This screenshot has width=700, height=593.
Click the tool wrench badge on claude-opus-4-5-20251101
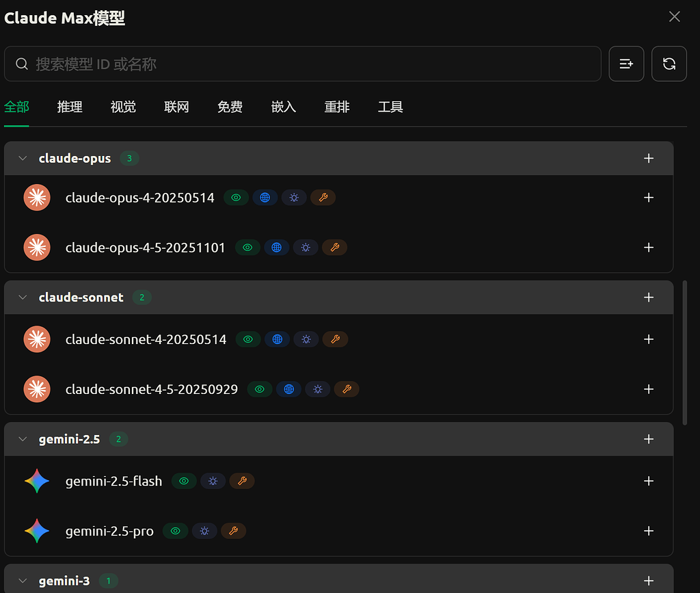pyautogui.click(x=335, y=248)
